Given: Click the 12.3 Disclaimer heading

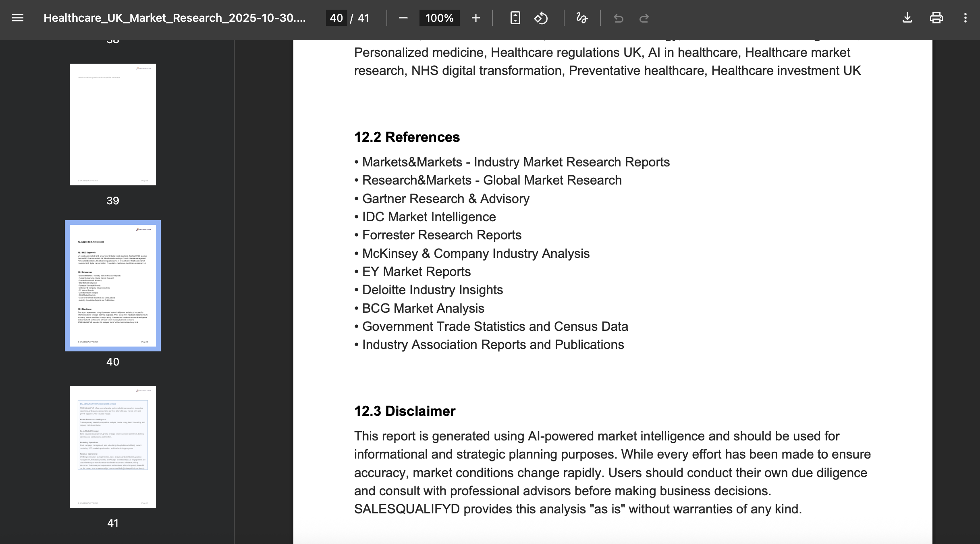Looking at the screenshot, I should pyautogui.click(x=405, y=411).
